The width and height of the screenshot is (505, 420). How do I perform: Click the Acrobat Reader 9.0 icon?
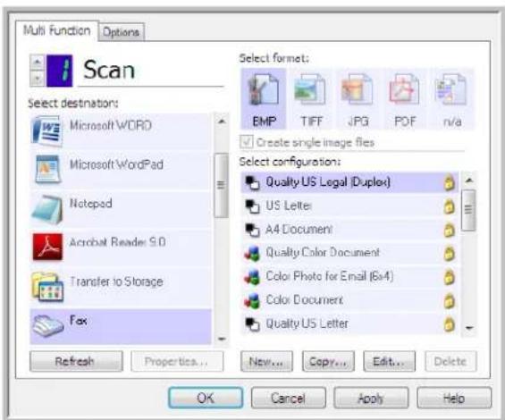[x=47, y=247]
